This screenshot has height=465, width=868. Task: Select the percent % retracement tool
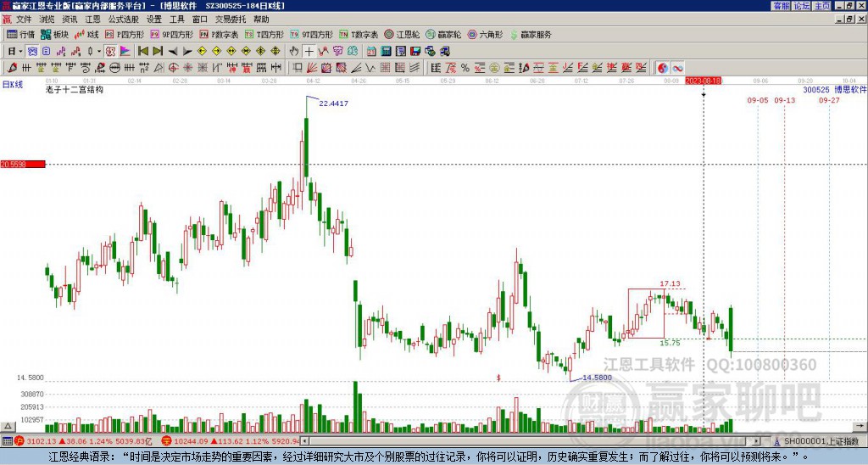465,68
